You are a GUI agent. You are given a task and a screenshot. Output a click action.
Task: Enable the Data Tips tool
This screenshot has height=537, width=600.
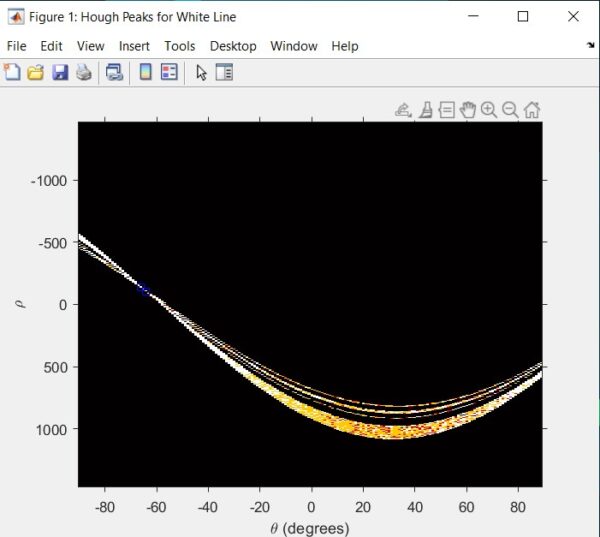coord(447,110)
